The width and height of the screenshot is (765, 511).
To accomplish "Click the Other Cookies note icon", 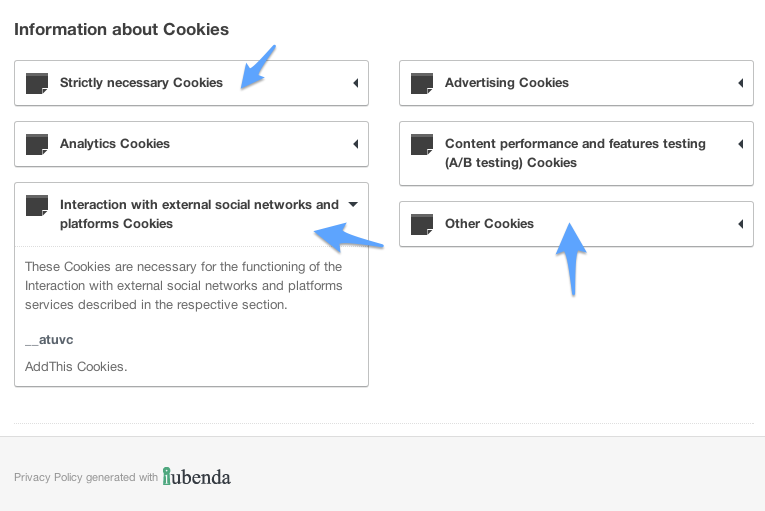I will pos(422,225).
